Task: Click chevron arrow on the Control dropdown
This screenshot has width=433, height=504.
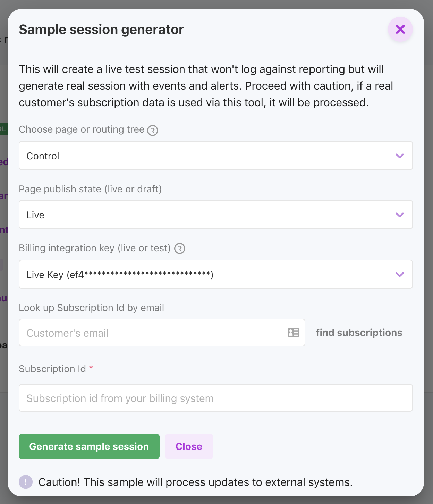Action: (399, 156)
